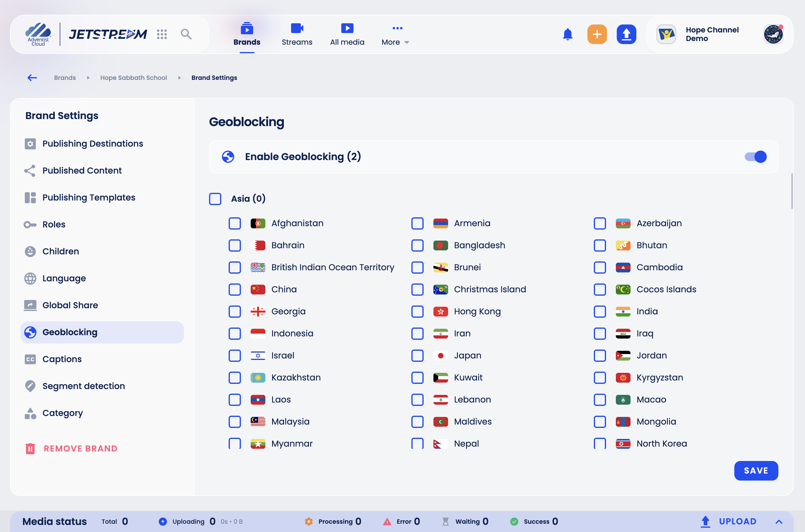Open the apps grid launcher icon
Image resolution: width=805 pixels, height=532 pixels.
[x=162, y=34]
